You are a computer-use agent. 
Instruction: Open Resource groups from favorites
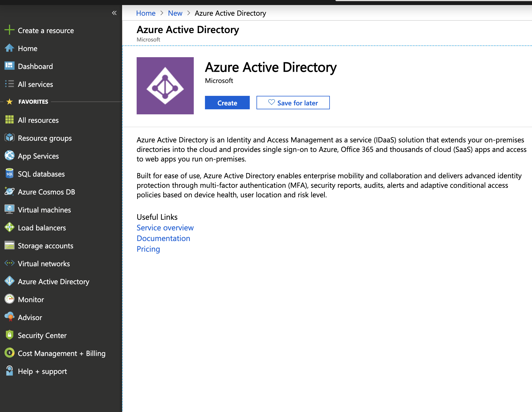[45, 138]
